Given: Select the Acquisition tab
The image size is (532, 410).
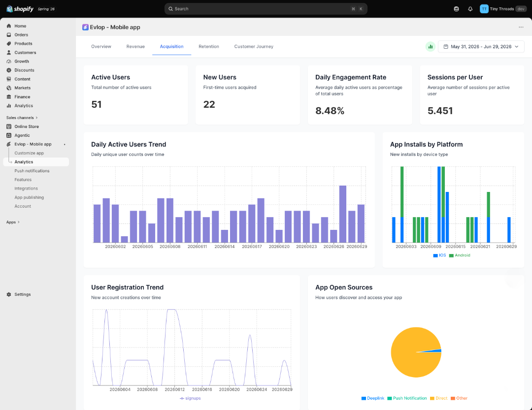Looking at the screenshot, I should pyautogui.click(x=172, y=46).
